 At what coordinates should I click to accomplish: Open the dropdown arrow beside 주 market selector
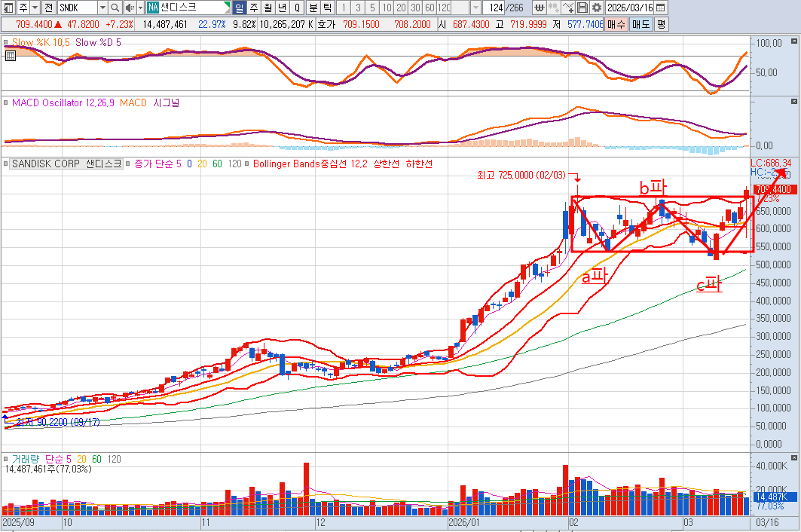35,8
